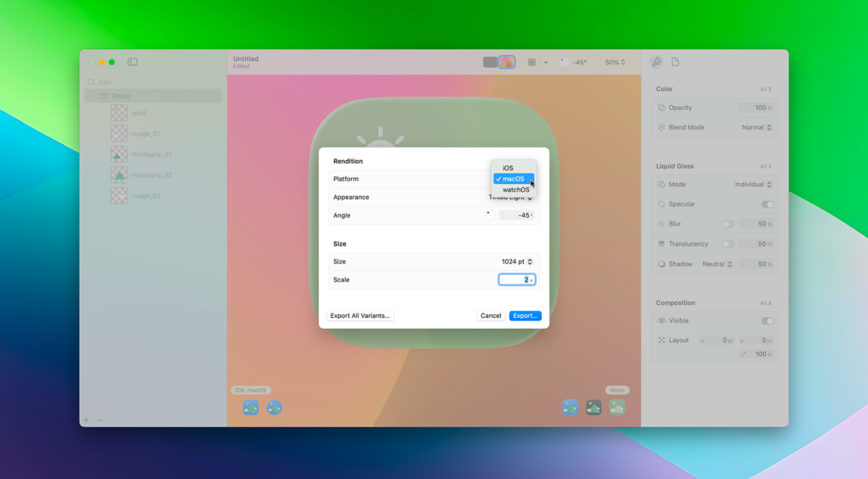Screen dimensions: 868x479
Task: Select the Group folder in sidebar
Action: (x=120, y=96)
